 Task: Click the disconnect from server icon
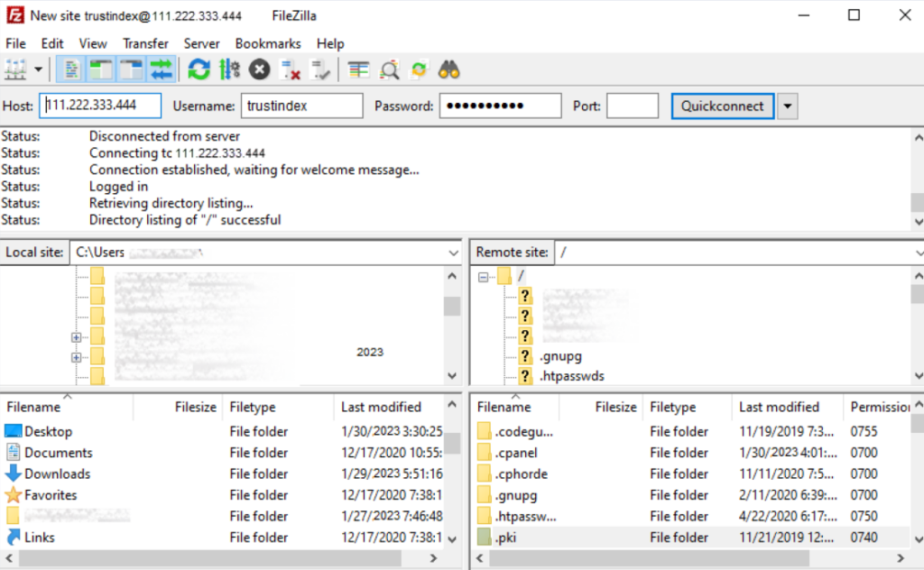tap(290, 69)
